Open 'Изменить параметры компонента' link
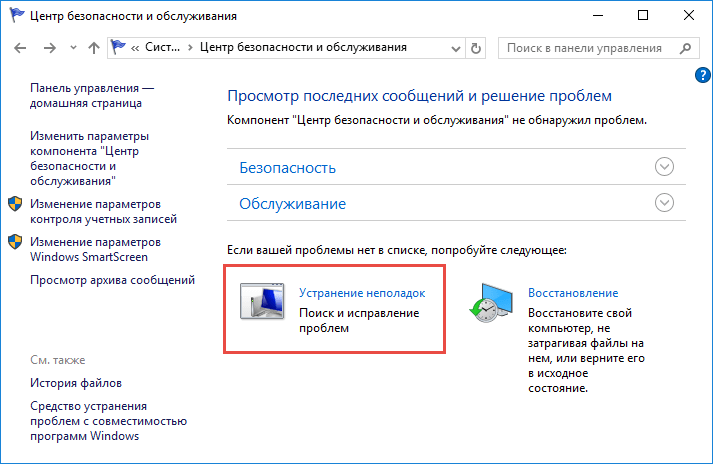713x464 pixels. point(90,158)
